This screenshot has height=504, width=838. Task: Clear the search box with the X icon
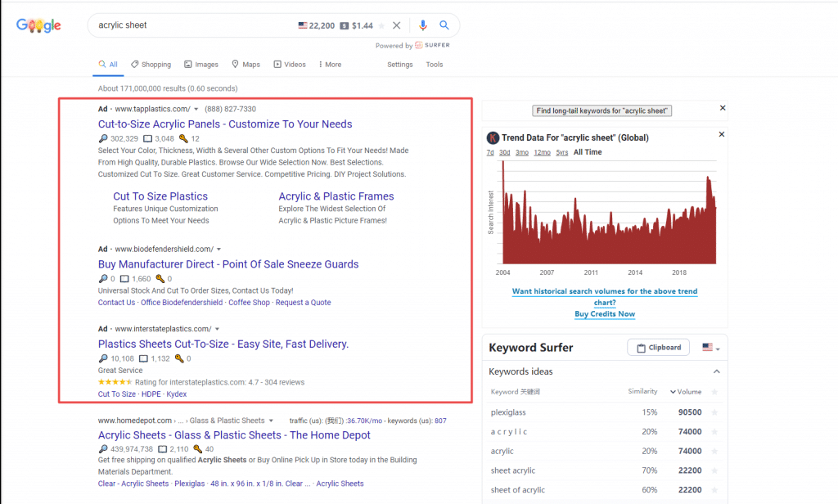397,25
